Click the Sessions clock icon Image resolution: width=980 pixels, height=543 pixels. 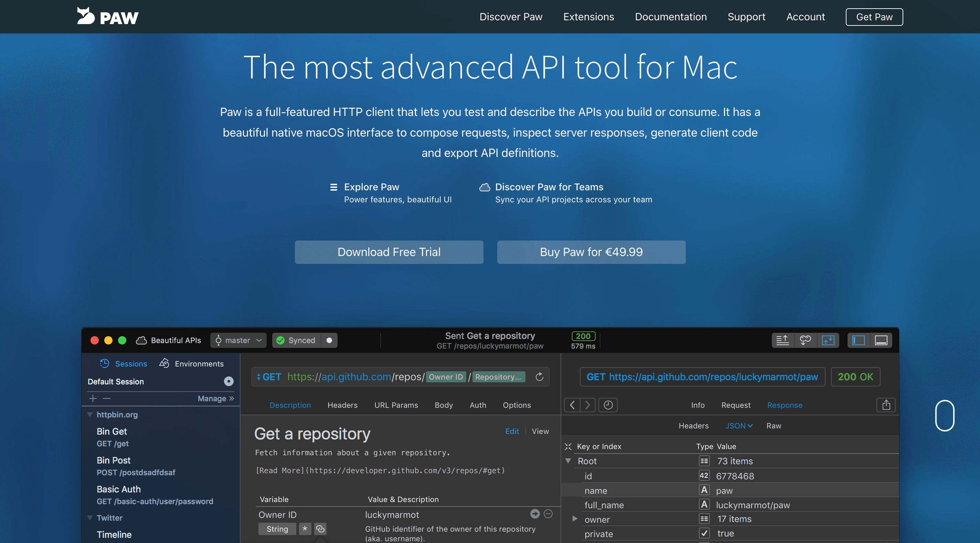tap(104, 363)
